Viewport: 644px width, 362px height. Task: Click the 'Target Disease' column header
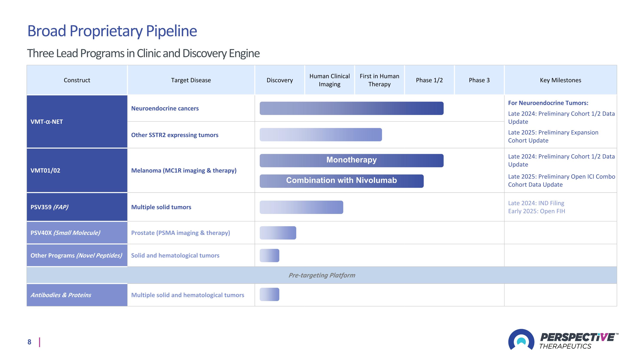[191, 80]
